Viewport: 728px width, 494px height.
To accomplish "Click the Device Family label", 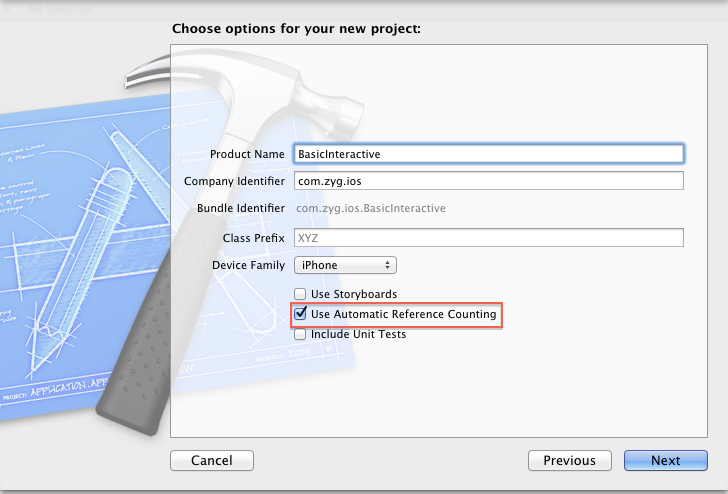I will coord(248,265).
